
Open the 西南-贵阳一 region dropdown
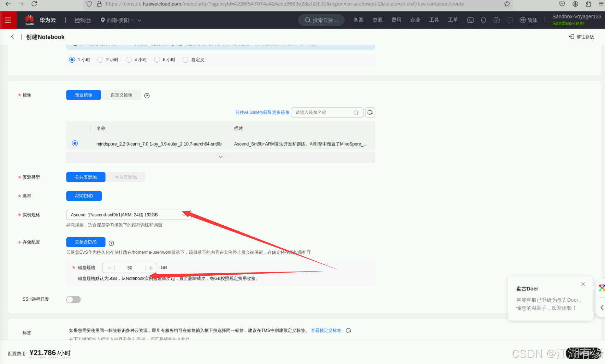point(121,20)
